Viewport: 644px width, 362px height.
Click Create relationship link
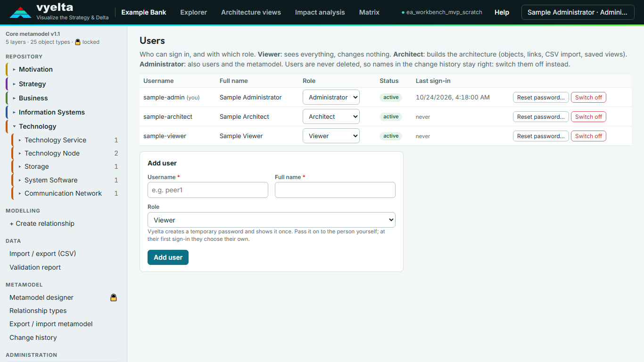[42, 223]
